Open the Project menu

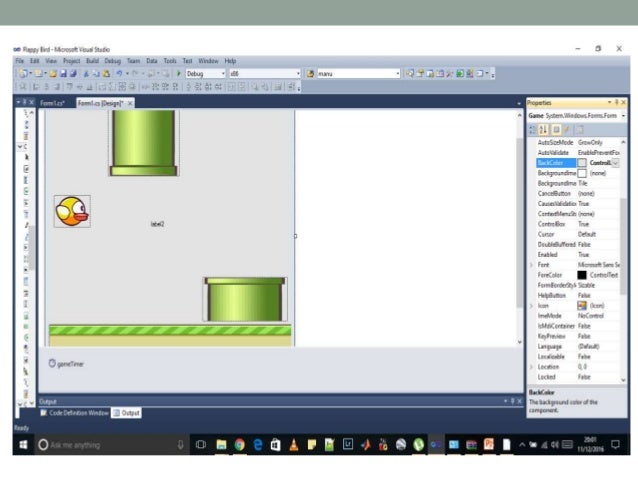[x=72, y=61]
